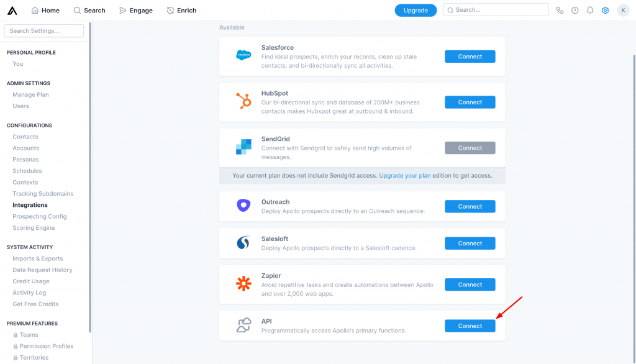Click the settings gear icon
Image resolution: width=636 pixels, height=364 pixels.
[606, 10]
